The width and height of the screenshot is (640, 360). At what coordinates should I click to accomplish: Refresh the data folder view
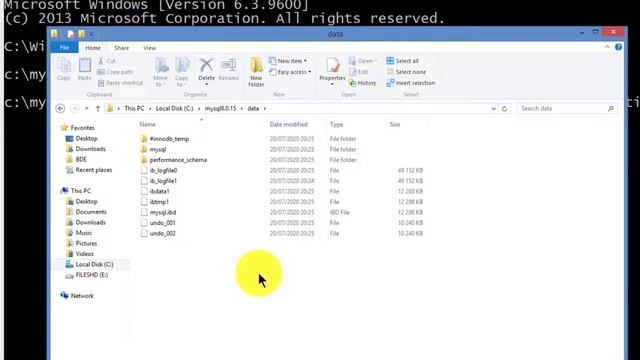(504, 109)
